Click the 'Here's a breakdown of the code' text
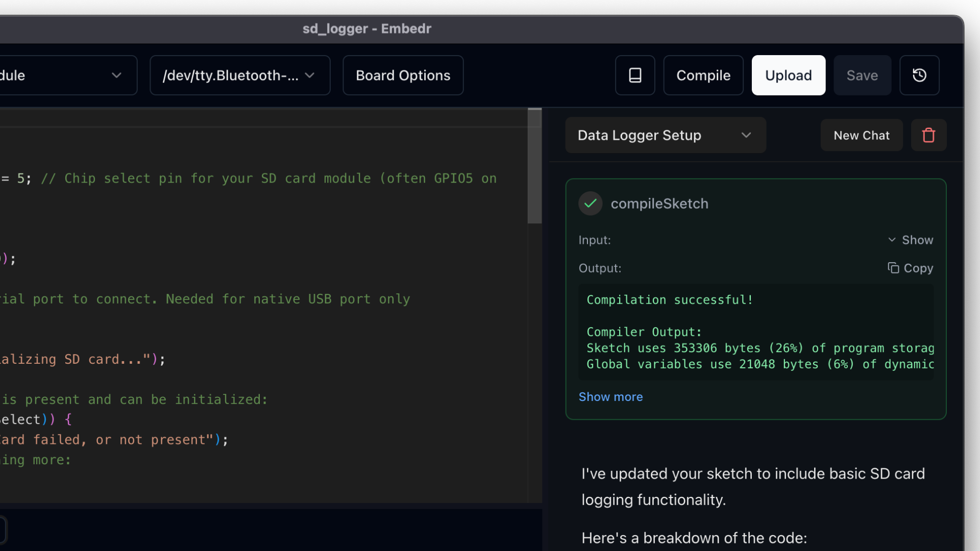 coord(694,538)
